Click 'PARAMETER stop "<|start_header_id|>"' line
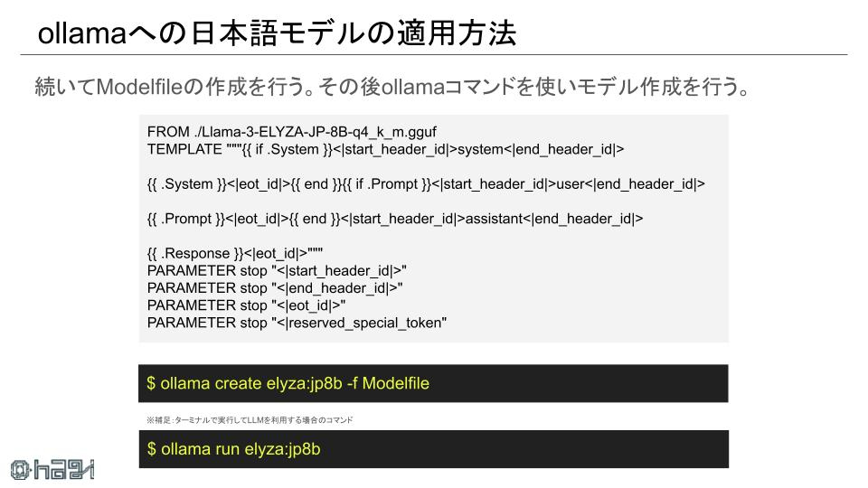The width and height of the screenshot is (868, 488). (277, 271)
